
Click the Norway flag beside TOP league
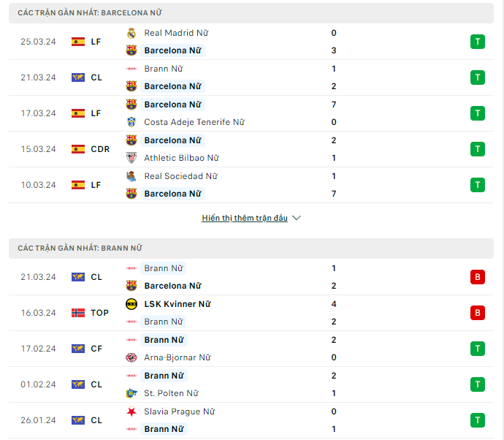pyautogui.click(x=78, y=313)
